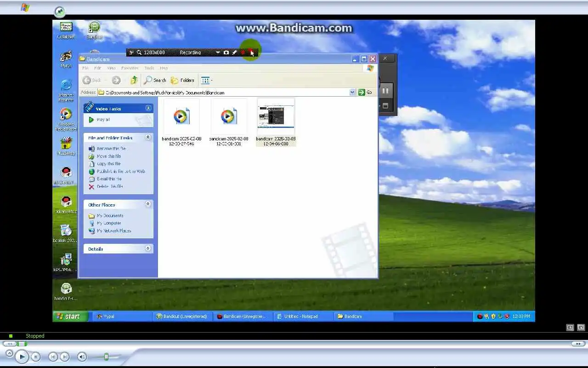Screen dimensions: 588x368
Task: Select the bandicam 12-00-27-546 video file
Action: point(181,122)
